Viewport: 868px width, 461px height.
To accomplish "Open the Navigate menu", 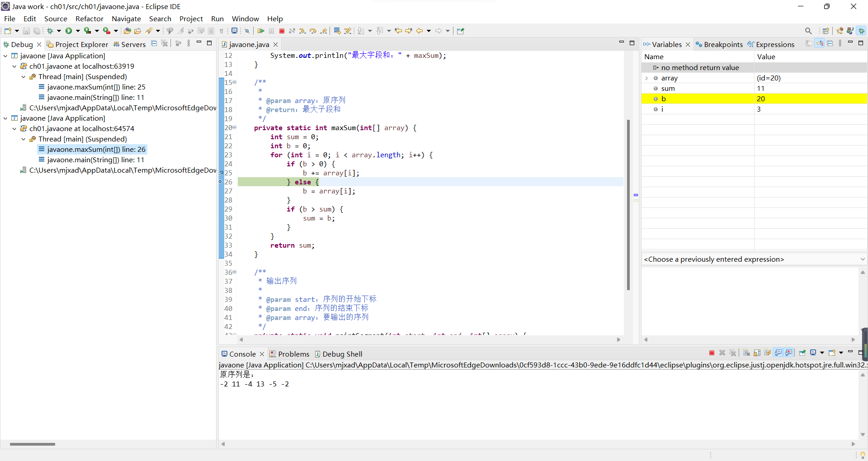I will tap(126, 19).
